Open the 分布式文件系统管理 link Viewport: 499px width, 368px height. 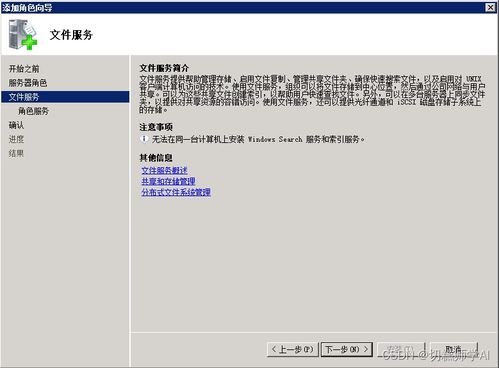click(x=176, y=192)
